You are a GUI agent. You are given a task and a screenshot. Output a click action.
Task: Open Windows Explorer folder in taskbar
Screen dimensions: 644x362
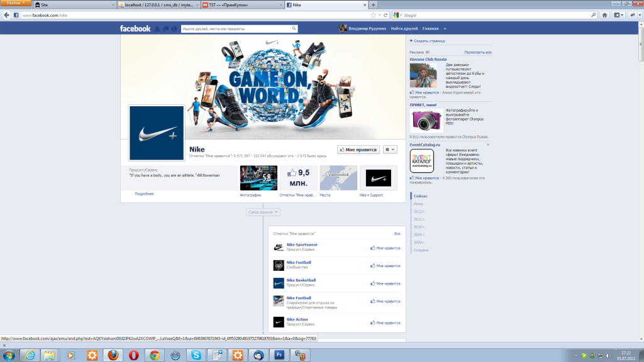tap(50, 356)
